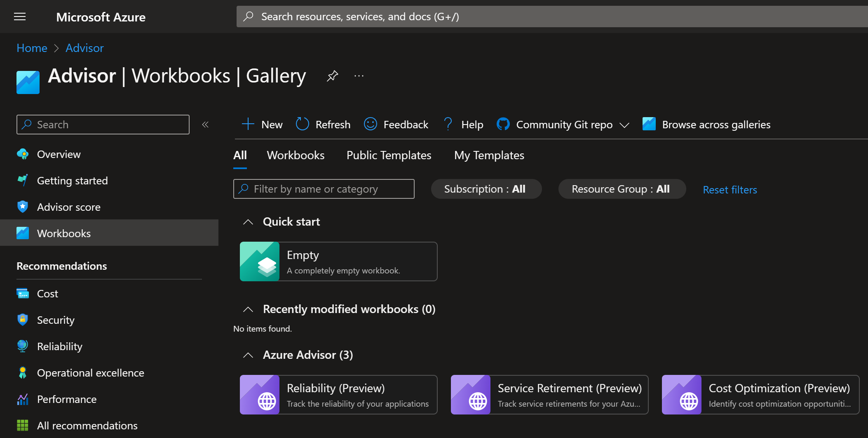Open the Empty workbook thumbnail
The height and width of the screenshot is (438, 868).
click(x=260, y=261)
